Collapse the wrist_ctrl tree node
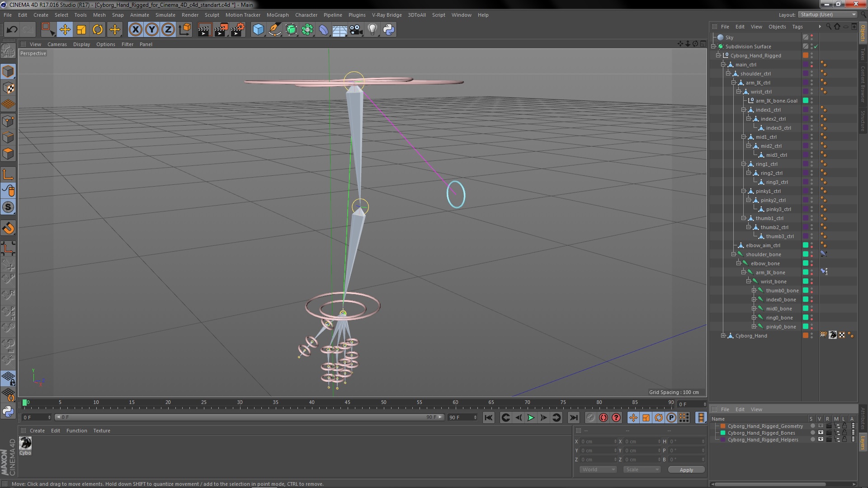 [x=738, y=92]
